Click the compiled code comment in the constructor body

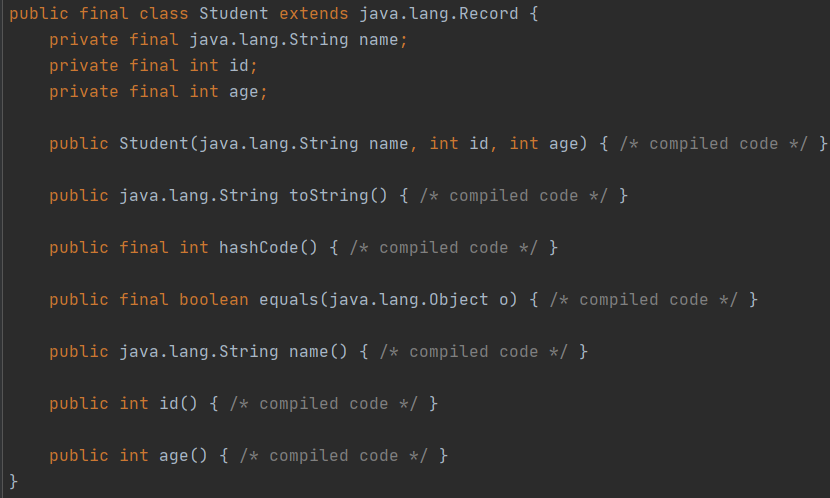pos(714,144)
